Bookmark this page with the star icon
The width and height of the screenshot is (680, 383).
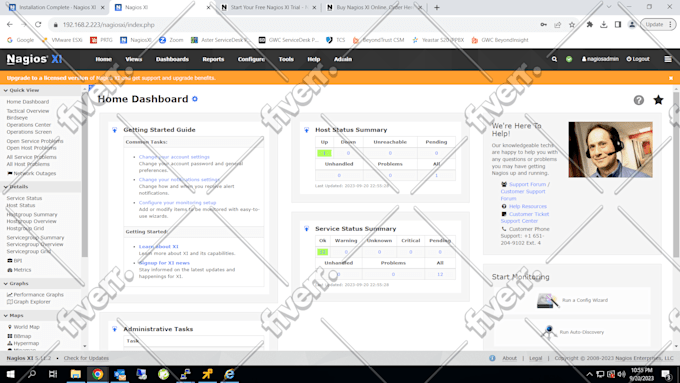(572, 25)
